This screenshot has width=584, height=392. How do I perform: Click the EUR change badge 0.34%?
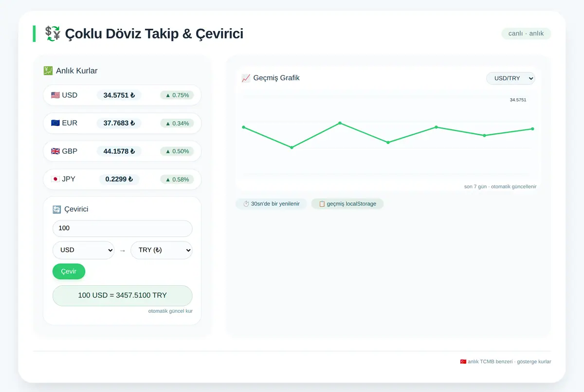click(177, 123)
